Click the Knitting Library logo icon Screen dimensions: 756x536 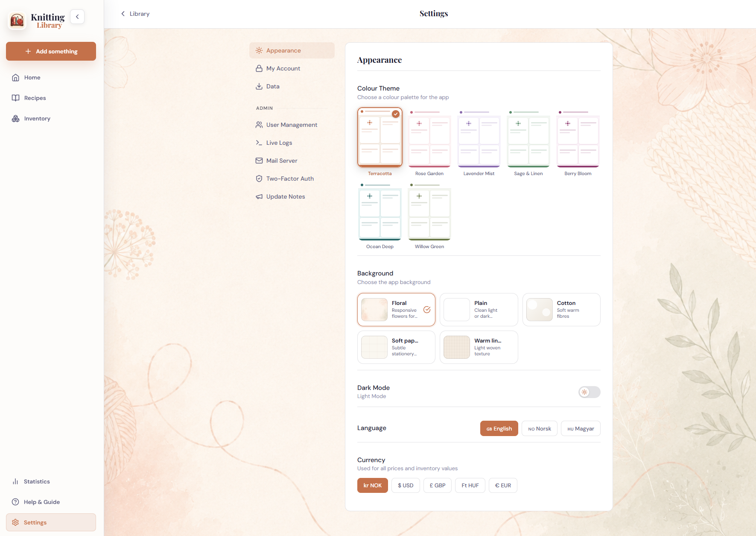(x=18, y=20)
